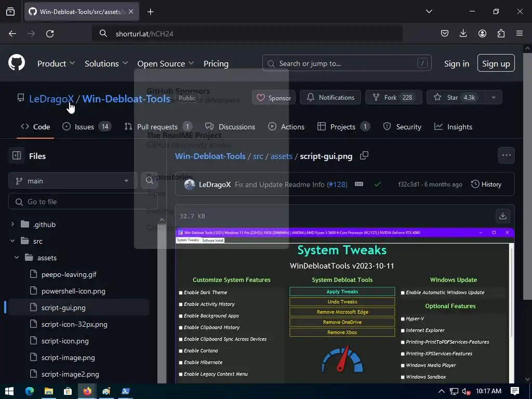The width and height of the screenshot is (532, 399).
Task: Open the Discussions tab
Action: [x=230, y=127]
